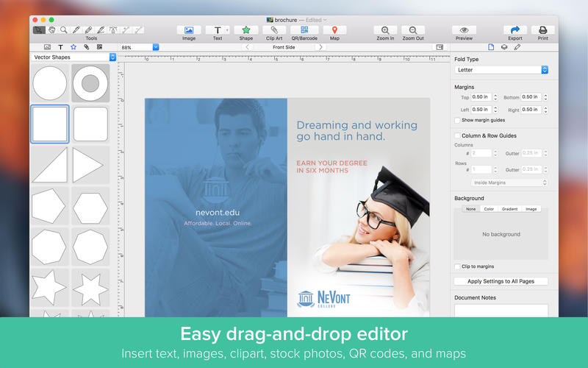Enable Clip to margins checkbox
This screenshot has height=368, width=588.
(x=457, y=266)
